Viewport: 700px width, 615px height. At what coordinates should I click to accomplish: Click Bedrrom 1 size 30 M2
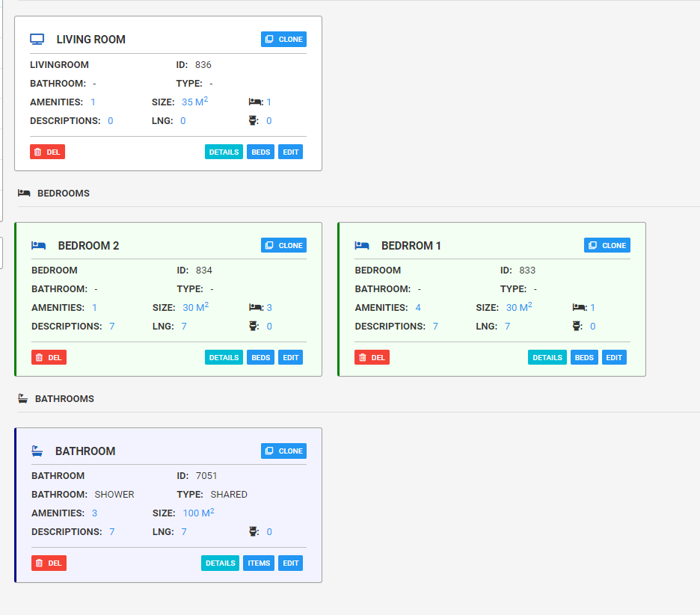click(x=519, y=307)
